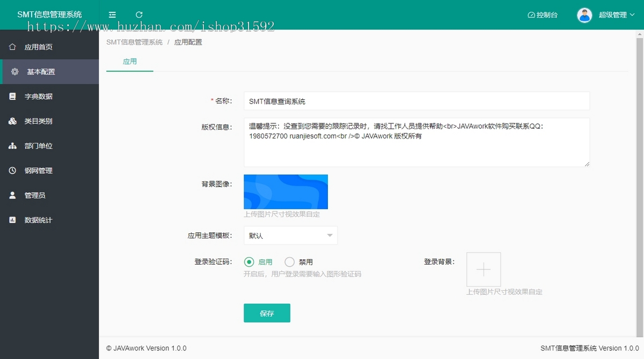Viewport: 644px width, 359px height.
Task: Open 管理员 in the sidebar
Action: (49, 195)
